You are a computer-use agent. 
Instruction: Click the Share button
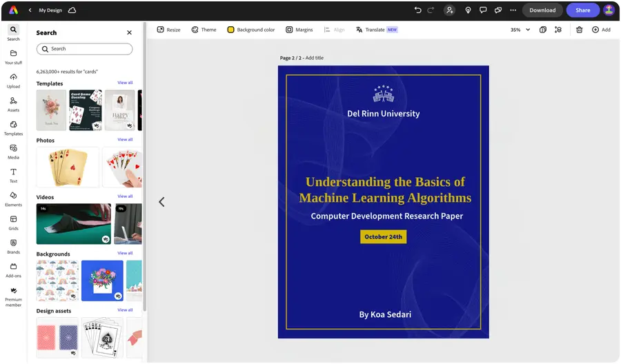[582, 10]
